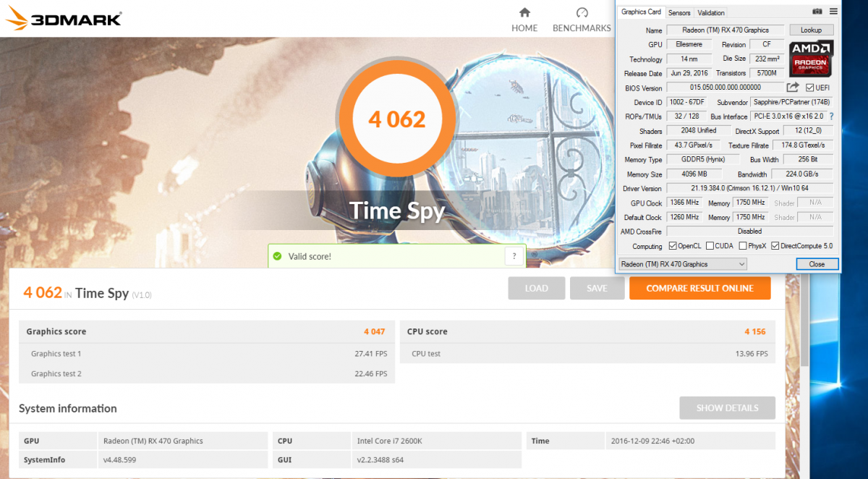This screenshot has width=868, height=479.
Task: Click the AMD CrossFire Disabled field
Action: [x=749, y=232]
